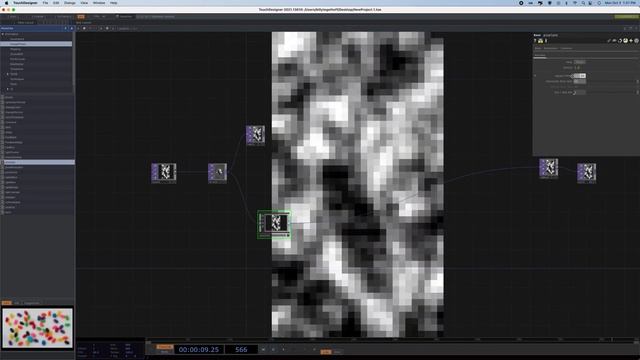Screen dimensions: 640x360
Task: Click the Wi-Fi icon in the macOS menu bar
Action: tap(575, 3)
